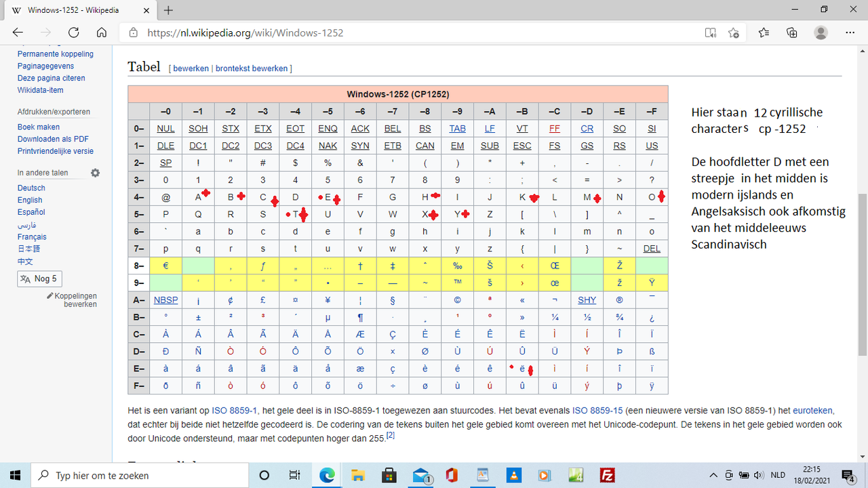Screen dimensions: 868x488
Task: Show hidden tray icons chevron
Action: (713, 475)
